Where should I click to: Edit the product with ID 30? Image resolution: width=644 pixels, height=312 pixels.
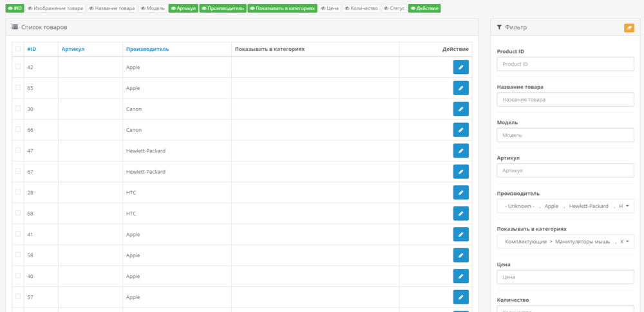click(x=460, y=109)
